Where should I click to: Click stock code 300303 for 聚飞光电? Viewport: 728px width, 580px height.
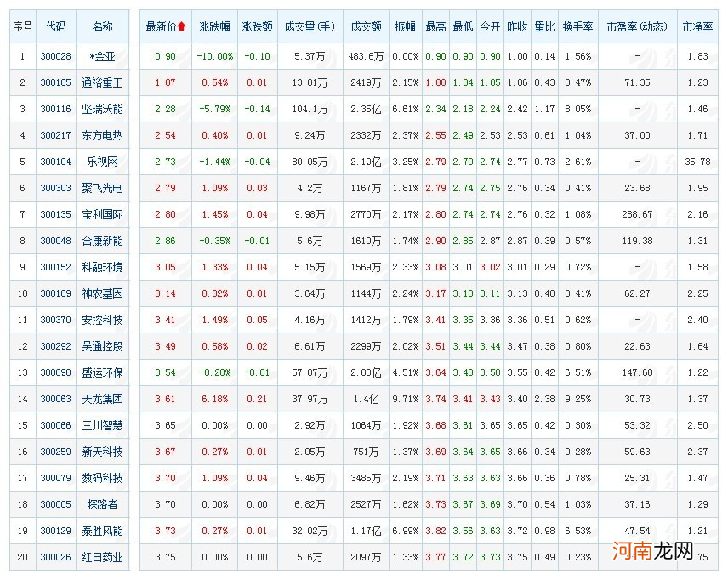(x=55, y=189)
